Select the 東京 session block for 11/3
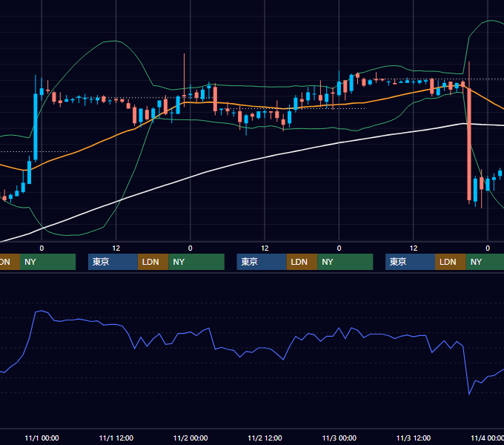The image size is (504, 445). 410,262
